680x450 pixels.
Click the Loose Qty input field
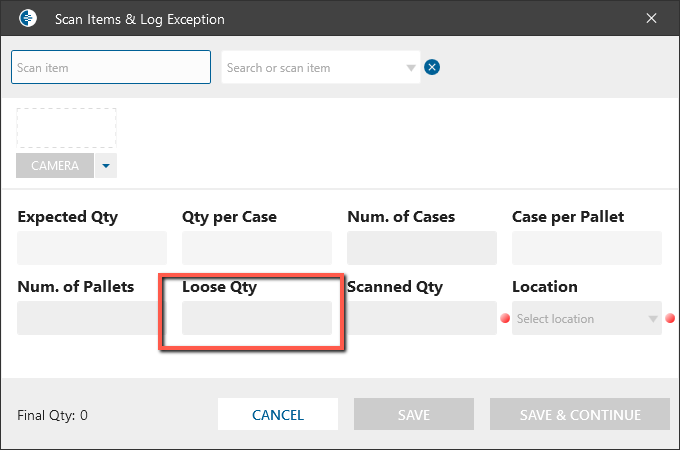point(257,318)
